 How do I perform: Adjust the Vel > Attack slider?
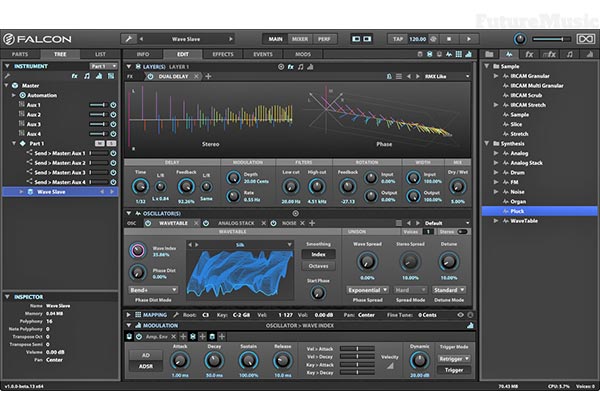point(357,348)
